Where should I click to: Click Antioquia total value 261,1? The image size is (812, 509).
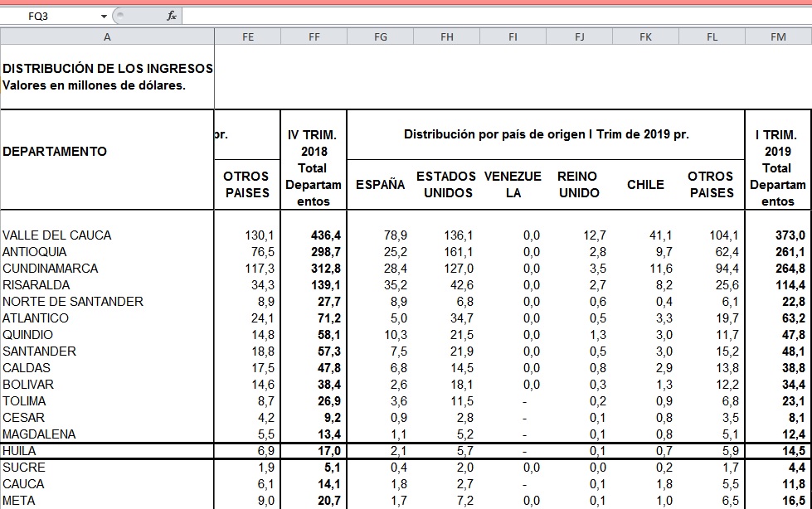tap(790, 252)
